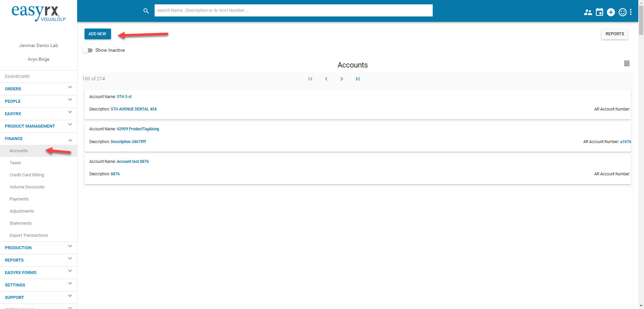Open the calendar icon in top bar
The width and height of the screenshot is (644, 309).
coord(599,12)
